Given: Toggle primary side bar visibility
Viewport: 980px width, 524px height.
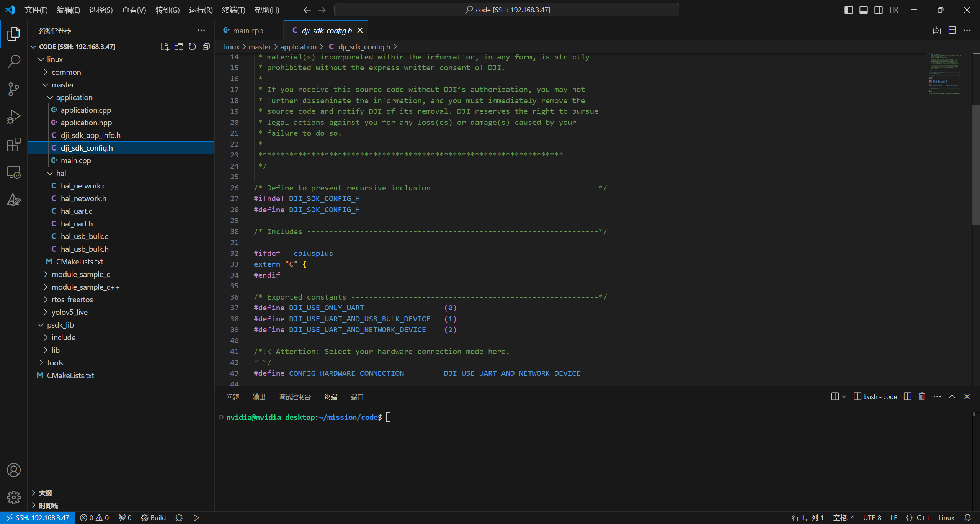Looking at the screenshot, I should 848,10.
